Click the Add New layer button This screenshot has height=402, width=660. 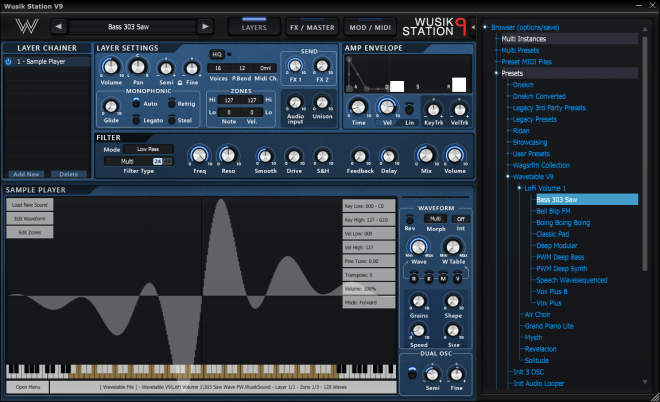[26, 174]
